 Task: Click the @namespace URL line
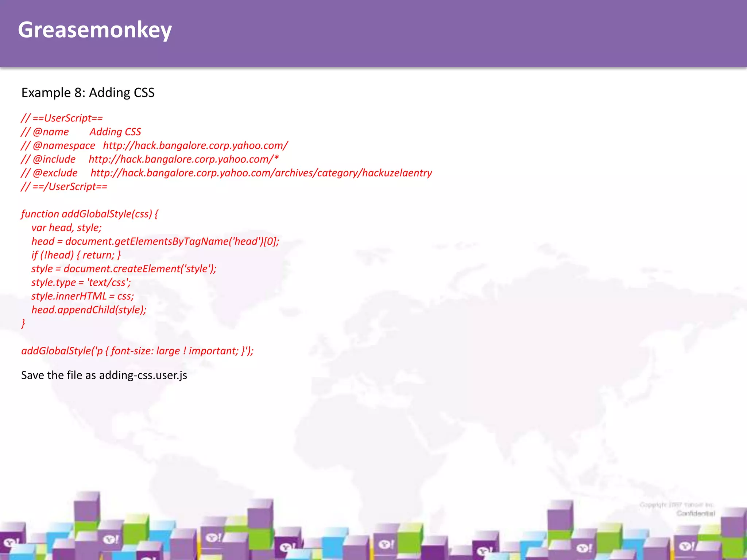tap(155, 145)
